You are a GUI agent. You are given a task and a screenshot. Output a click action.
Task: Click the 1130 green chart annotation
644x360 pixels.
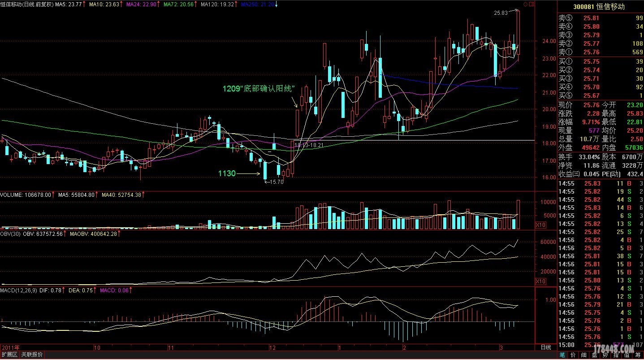pyautogui.click(x=227, y=173)
